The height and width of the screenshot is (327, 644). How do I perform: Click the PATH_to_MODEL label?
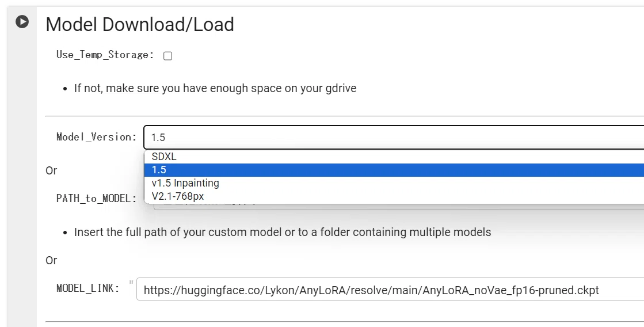click(97, 199)
